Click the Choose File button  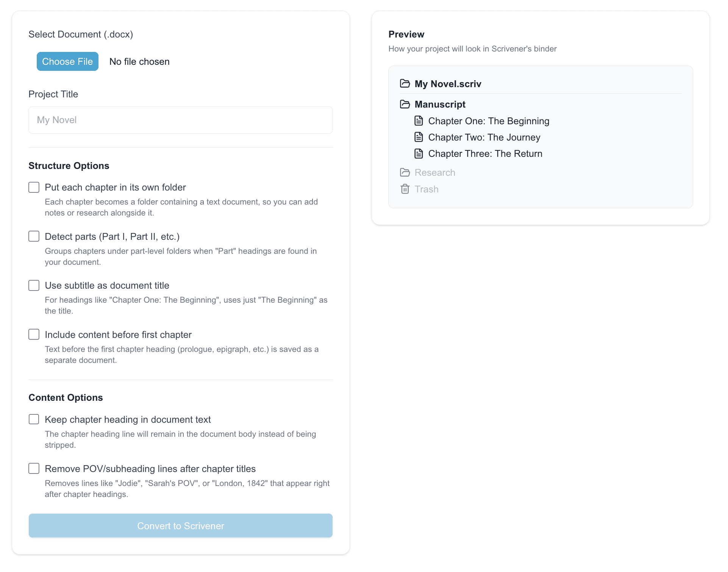coord(67,61)
